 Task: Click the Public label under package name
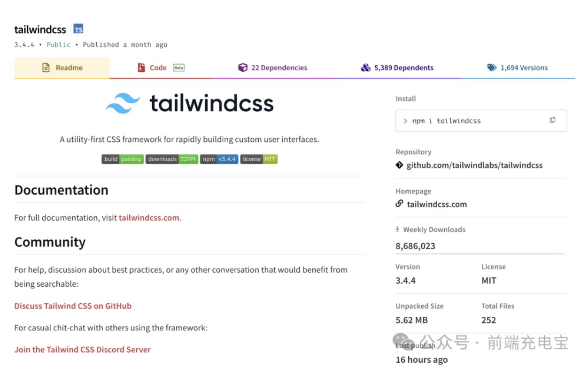tap(59, 45)
